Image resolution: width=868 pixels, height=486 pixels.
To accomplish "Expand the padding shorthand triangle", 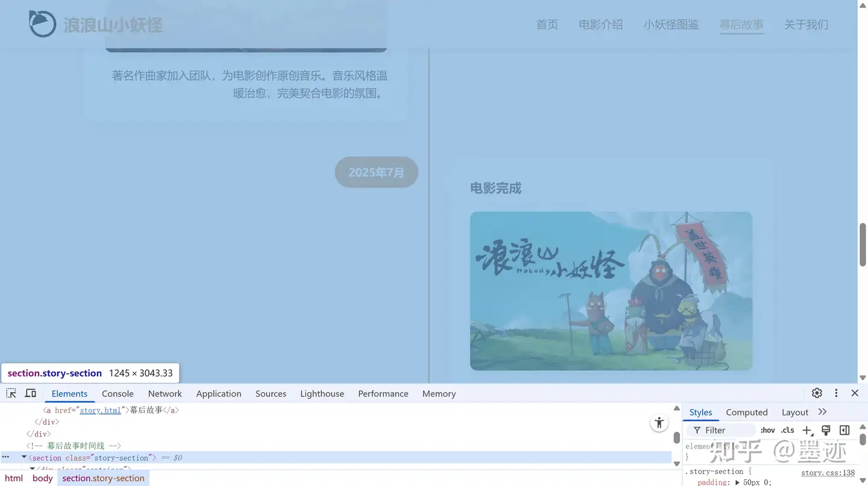I will pyautogui.click(x=737, y=482).
